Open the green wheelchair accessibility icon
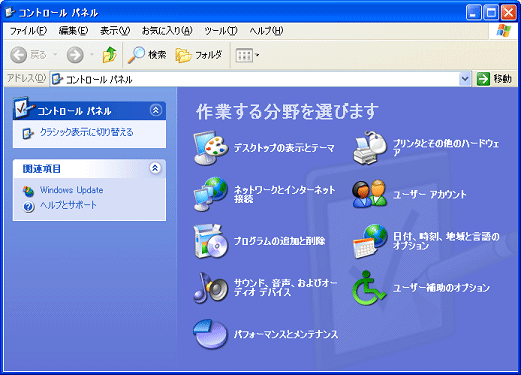Image resolution: width=521 pixels, height=375 pixels. 369,288
